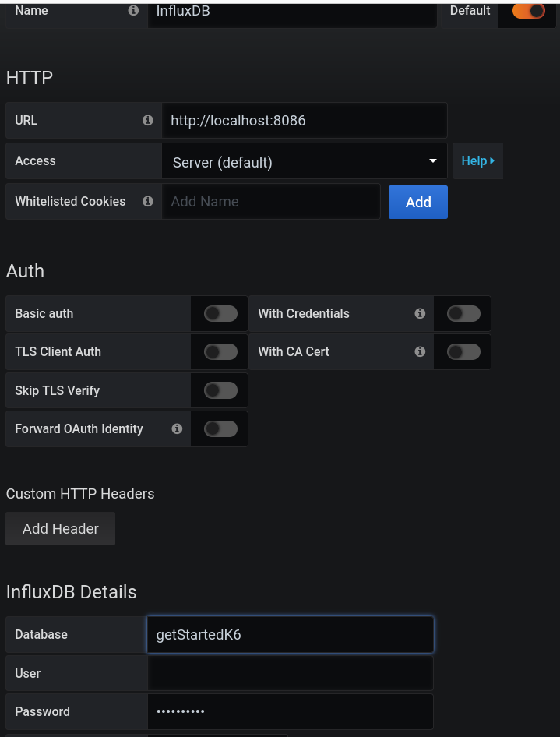Turn on TLS Client Auth
Image resolution: width=560 pixels, height=737 pixels.
[x=220, y=352]
